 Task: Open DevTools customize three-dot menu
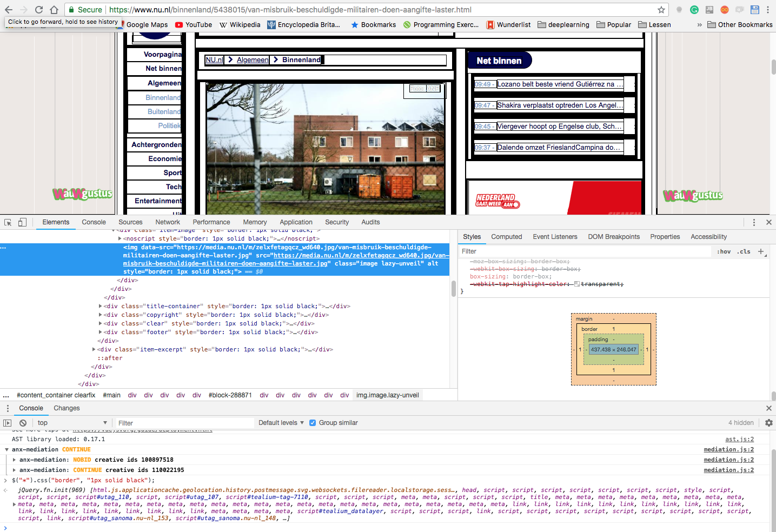(x=754, y=222)
